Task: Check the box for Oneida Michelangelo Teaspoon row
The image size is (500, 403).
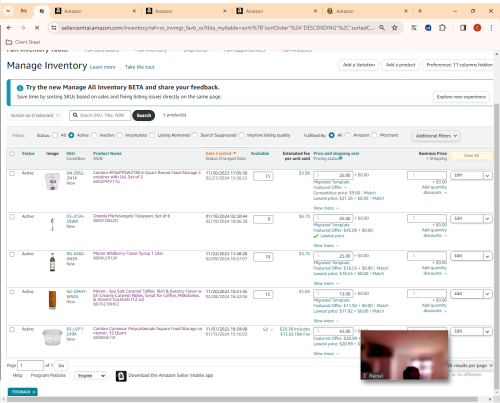Action: pos(12,217)
